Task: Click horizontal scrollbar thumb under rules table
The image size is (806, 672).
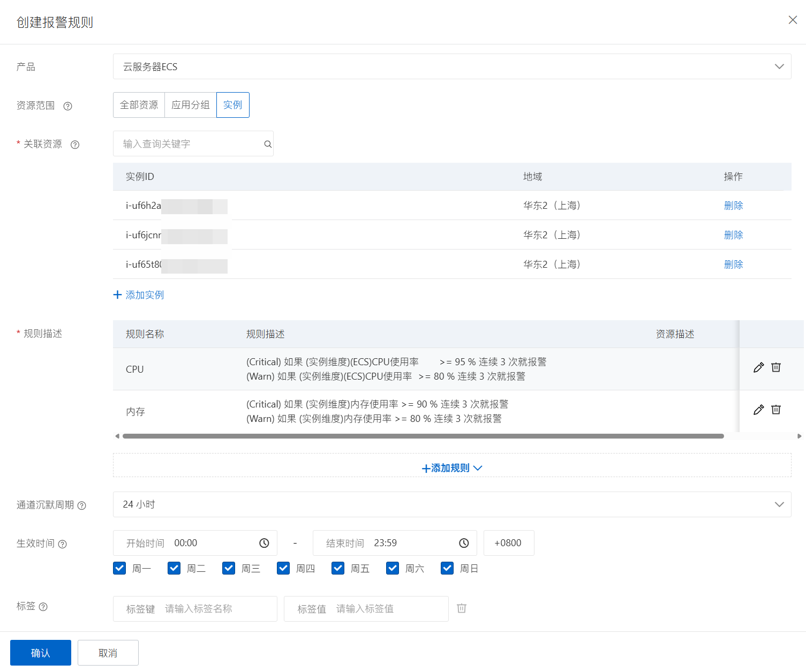Action: pyautogui.click(x=423, y=436)
